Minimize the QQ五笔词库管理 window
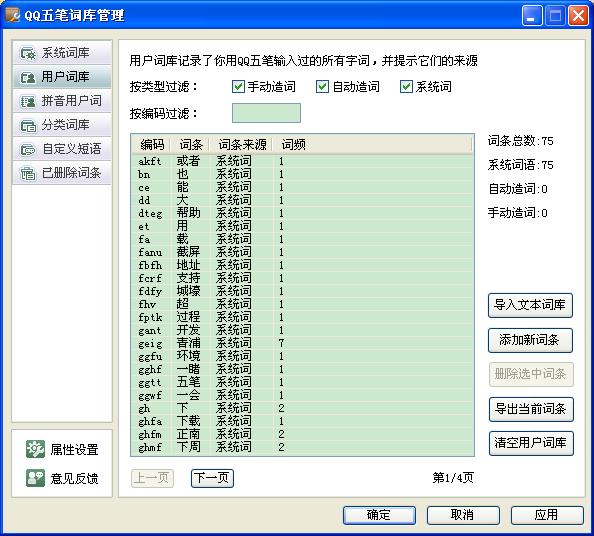The height and width of the screenshot is (536, 594). point(532,16)
